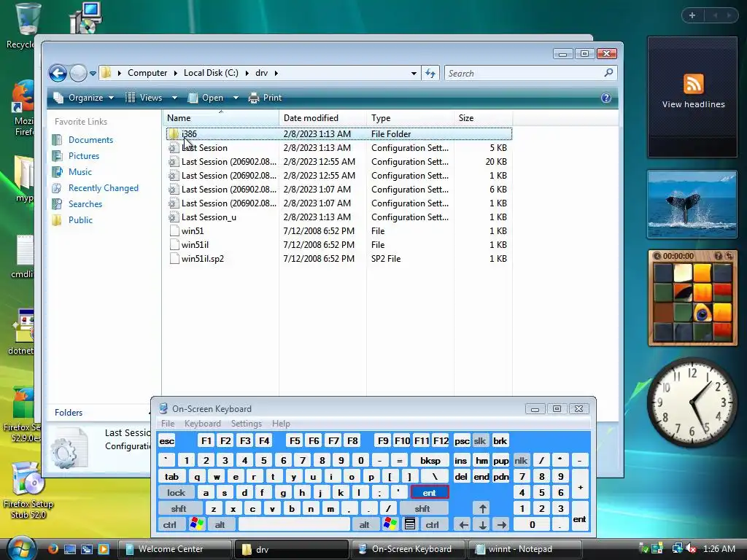
Task: Click the highlighted ent key
Action: 429,493
